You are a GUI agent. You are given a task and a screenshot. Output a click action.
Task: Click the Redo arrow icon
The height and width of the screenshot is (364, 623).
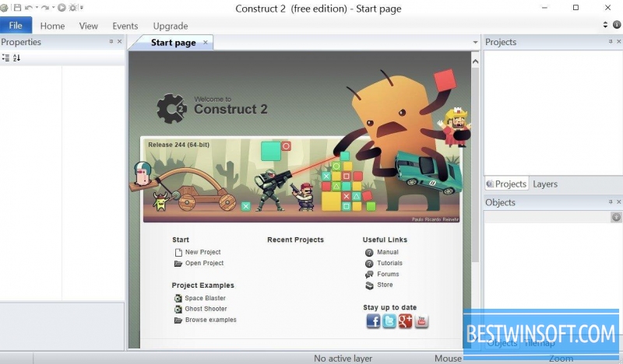[x=45, y=8]
